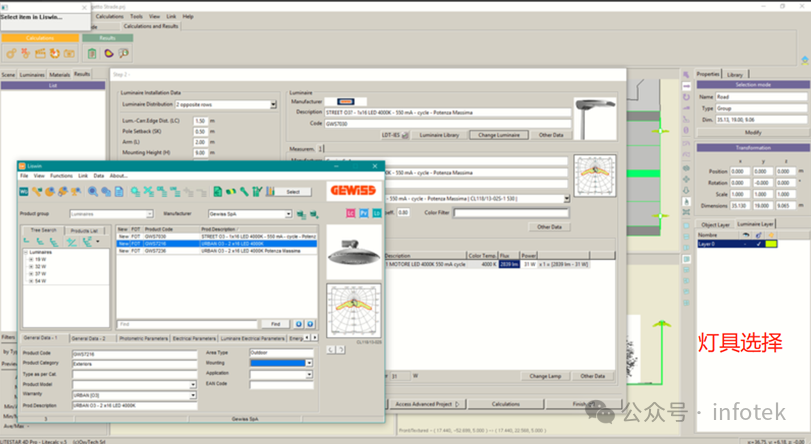Expand the 54 W tree node
Image resolution: width=811 pixels, height=444 pixels.
pos(31,281)
